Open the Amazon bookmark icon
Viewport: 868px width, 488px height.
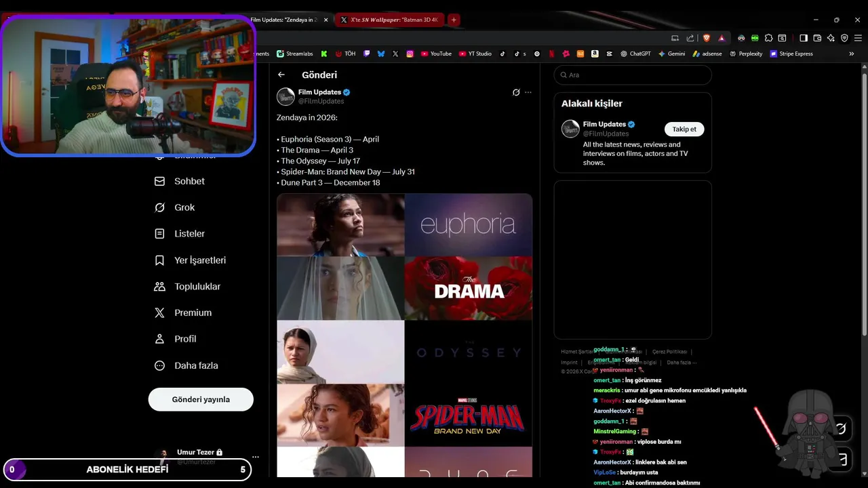[x=595, y=54]
